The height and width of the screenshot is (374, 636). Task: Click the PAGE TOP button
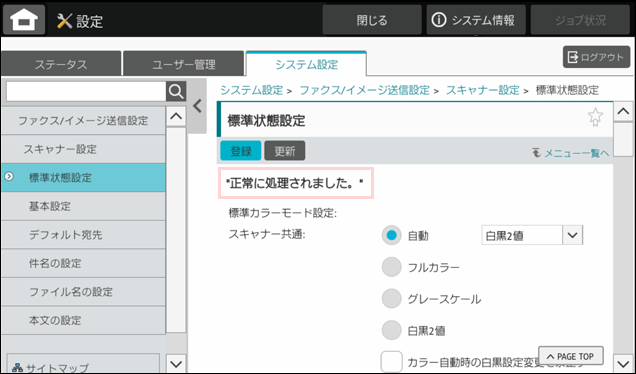[x=571, y=356]
